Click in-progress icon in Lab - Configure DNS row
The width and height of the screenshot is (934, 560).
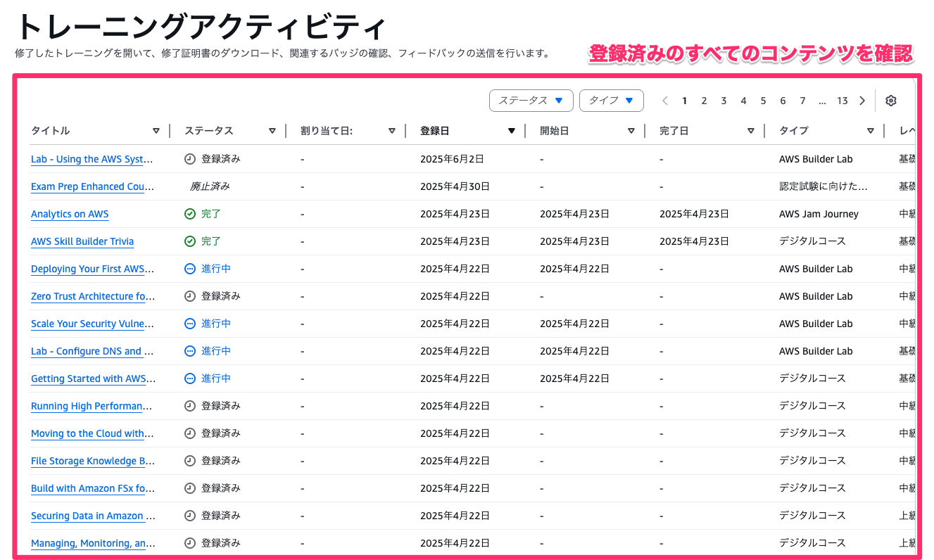click(190, 351)
